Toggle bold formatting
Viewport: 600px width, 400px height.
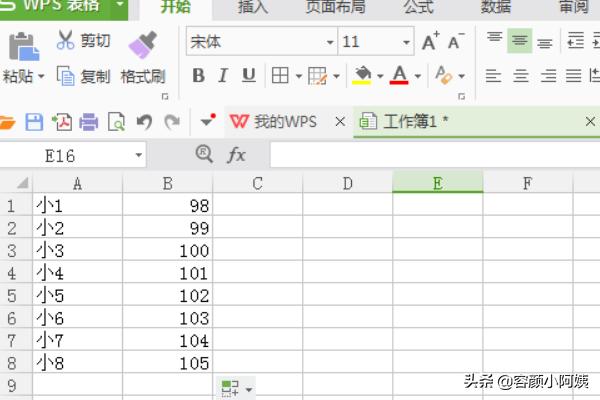click(198, 75)
